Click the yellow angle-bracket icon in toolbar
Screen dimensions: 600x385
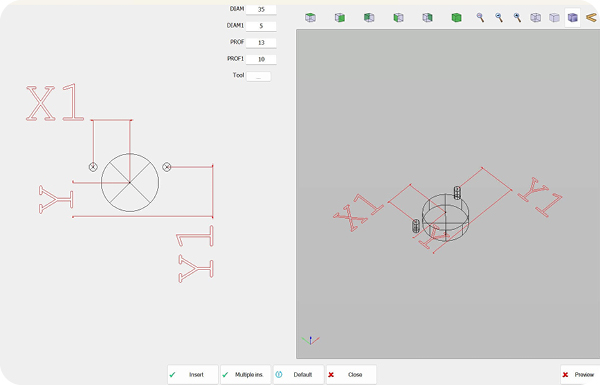pyautogui.click(x=591, y=18)
